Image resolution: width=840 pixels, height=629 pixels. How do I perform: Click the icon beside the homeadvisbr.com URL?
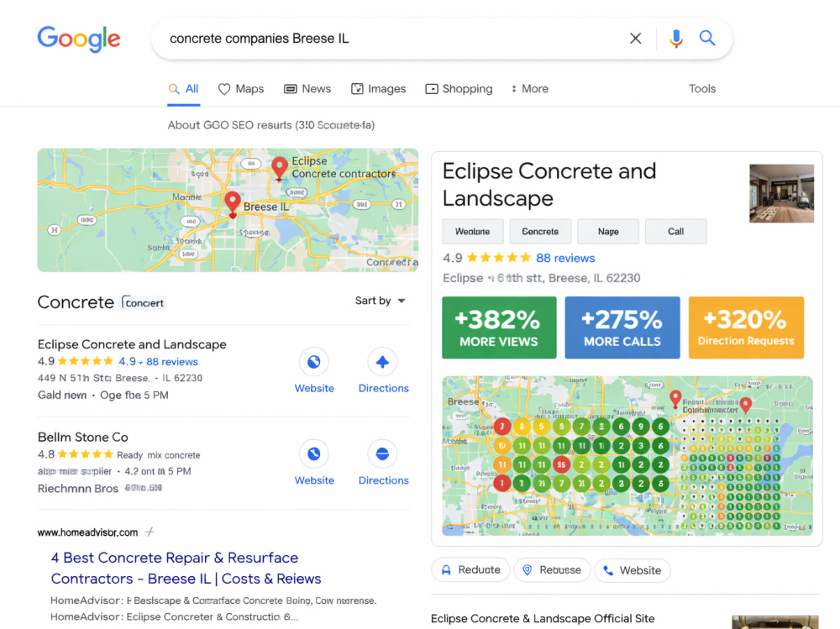pos(150,532)
